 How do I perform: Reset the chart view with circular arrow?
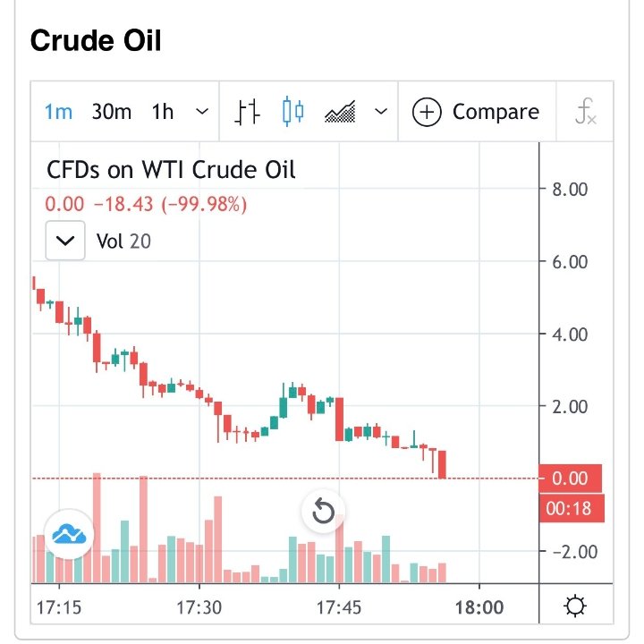pyautogui.click(x=323, y=513)
